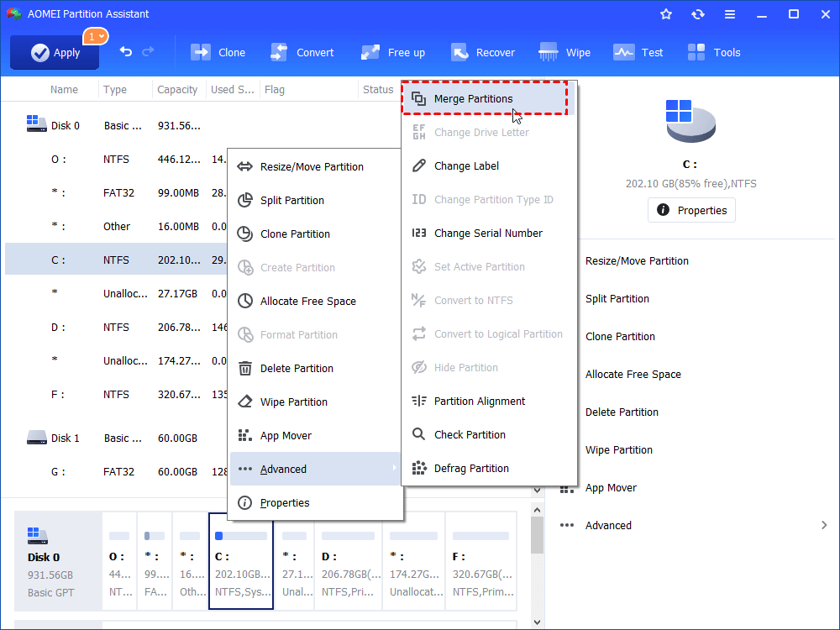
Task: Click the Apply button
Action: [55, 52]
